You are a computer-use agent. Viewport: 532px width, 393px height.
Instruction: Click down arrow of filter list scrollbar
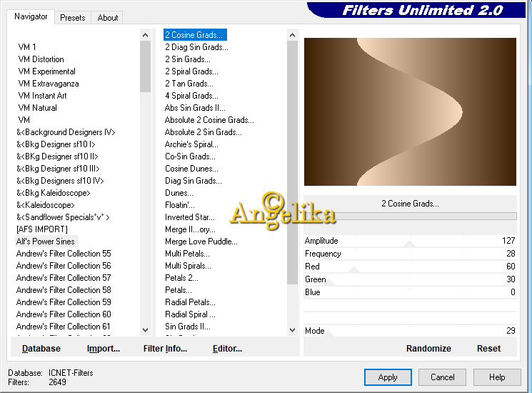292,330
